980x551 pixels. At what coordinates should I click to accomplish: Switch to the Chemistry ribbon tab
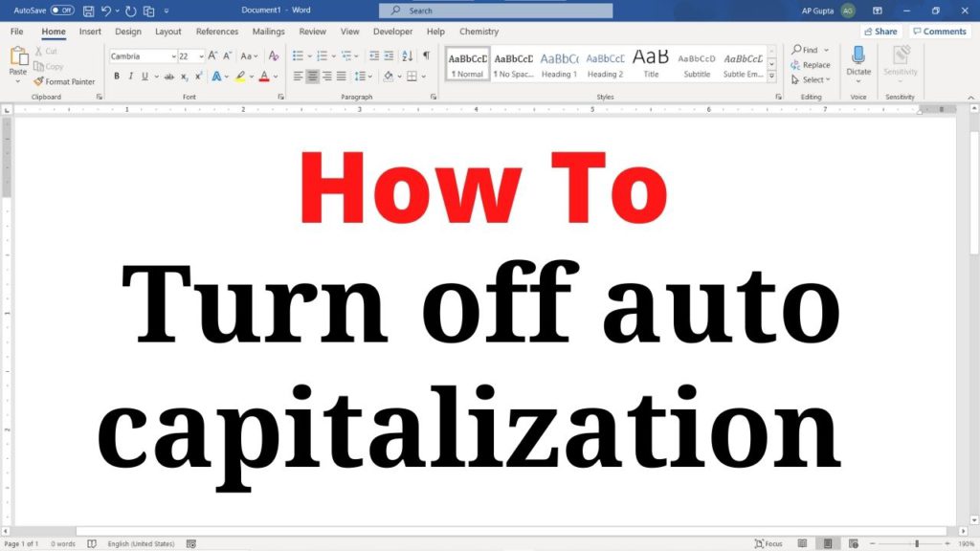click(478, 31)
